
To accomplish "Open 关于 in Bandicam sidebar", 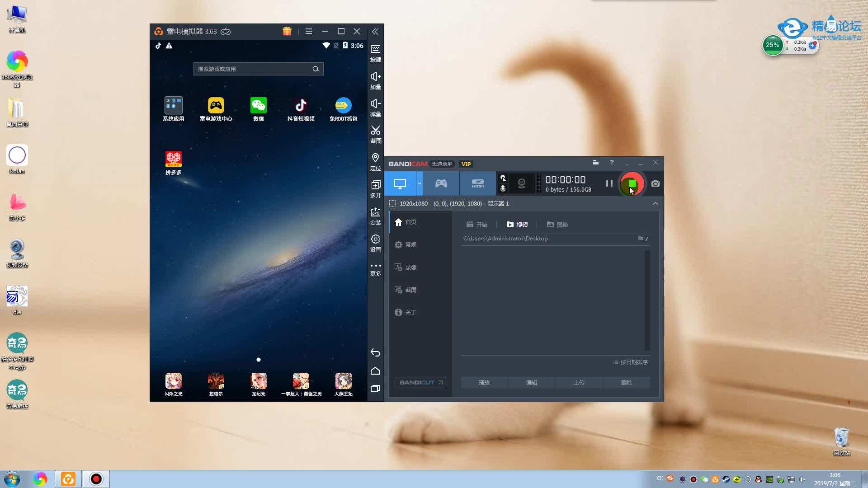I will (x=420, y=312).
